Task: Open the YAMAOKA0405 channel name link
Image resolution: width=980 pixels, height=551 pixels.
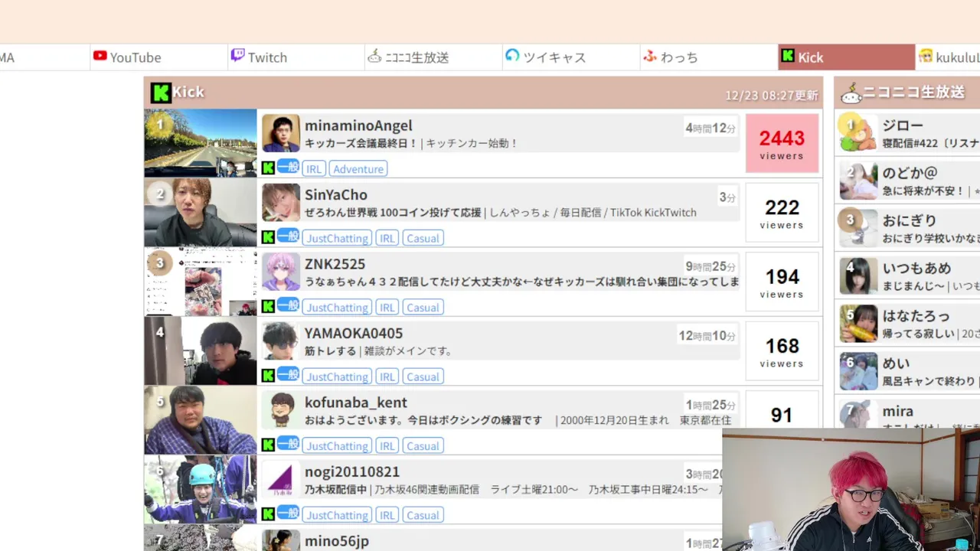Action: tap(354, 334)
